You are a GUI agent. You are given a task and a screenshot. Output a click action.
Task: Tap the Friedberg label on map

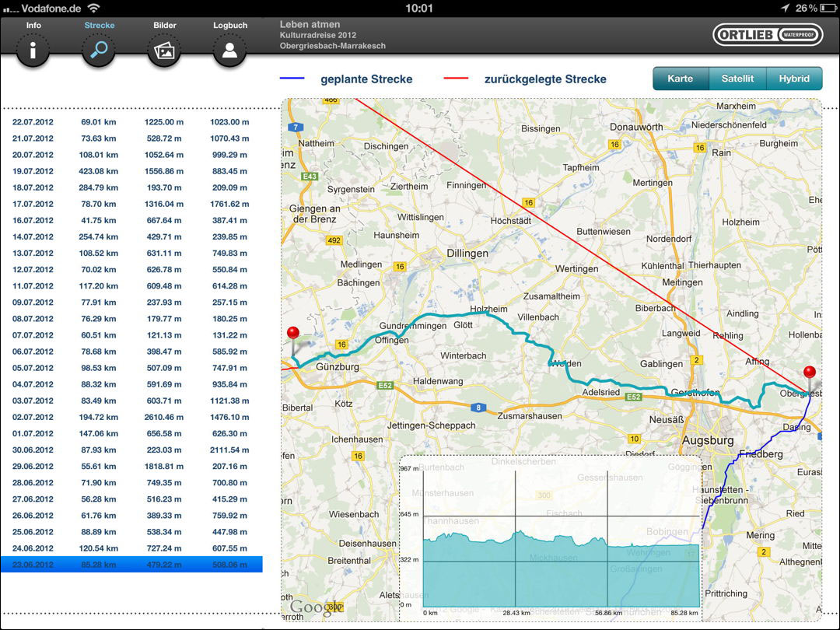coord(761,454)
